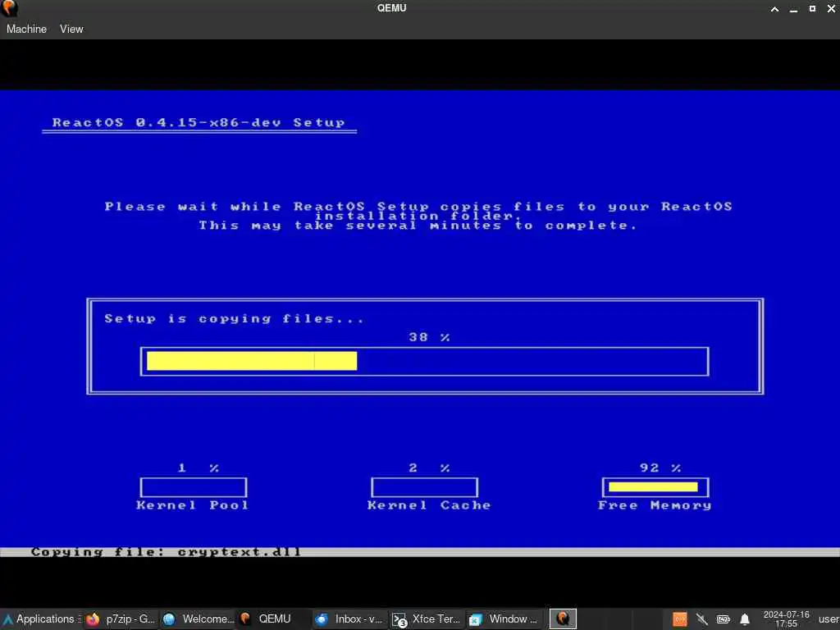Click the Firefox icon in the taskbar
The width and height of the screenshot is (840, 630).
click(93, 619)
